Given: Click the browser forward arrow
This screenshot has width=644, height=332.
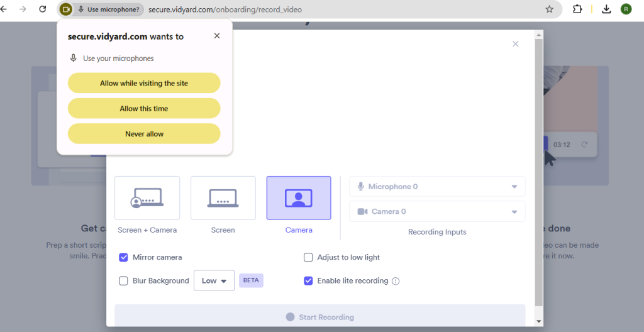Looking at the screenshot, I should (x=23, y=9).
